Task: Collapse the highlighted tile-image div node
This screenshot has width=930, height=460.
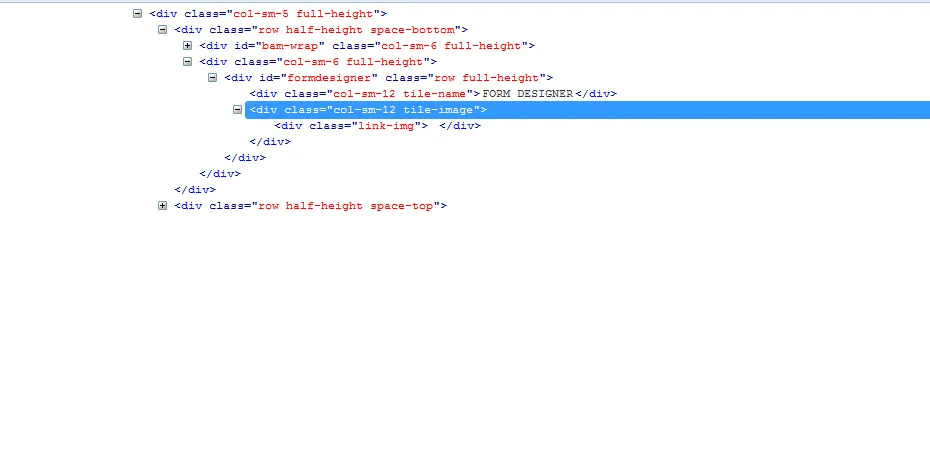Action: tap(237, 110)
